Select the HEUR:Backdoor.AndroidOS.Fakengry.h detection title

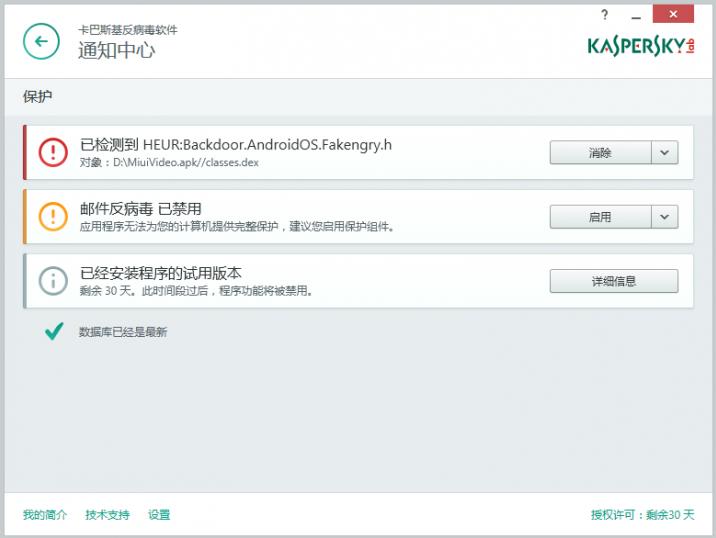tap(236, 145)
